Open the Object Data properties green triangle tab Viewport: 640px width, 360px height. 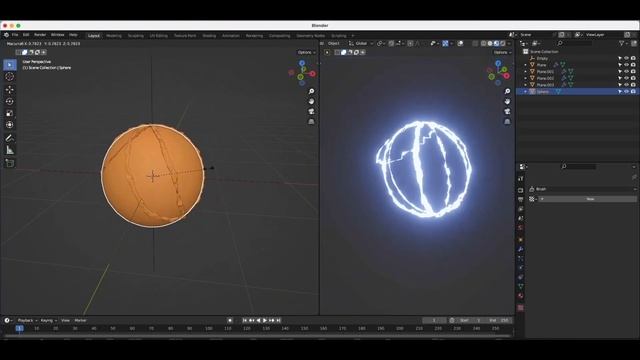coord(520,286)
